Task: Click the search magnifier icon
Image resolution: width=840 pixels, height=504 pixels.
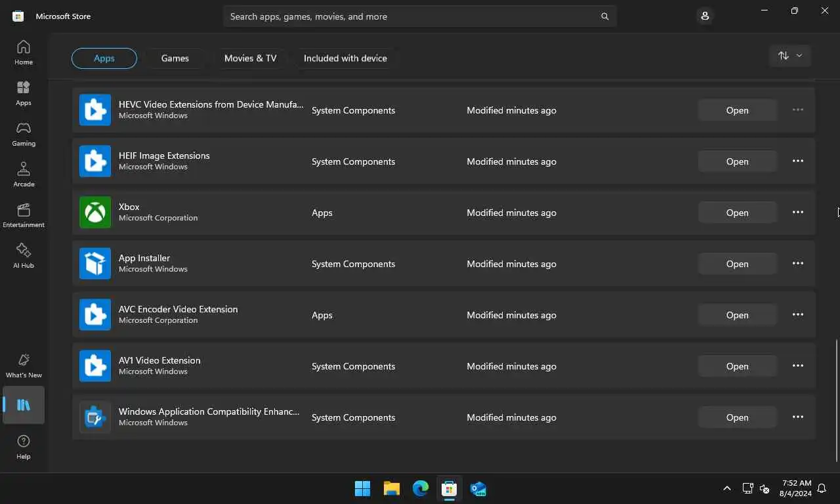Action: tap(604, 16)
